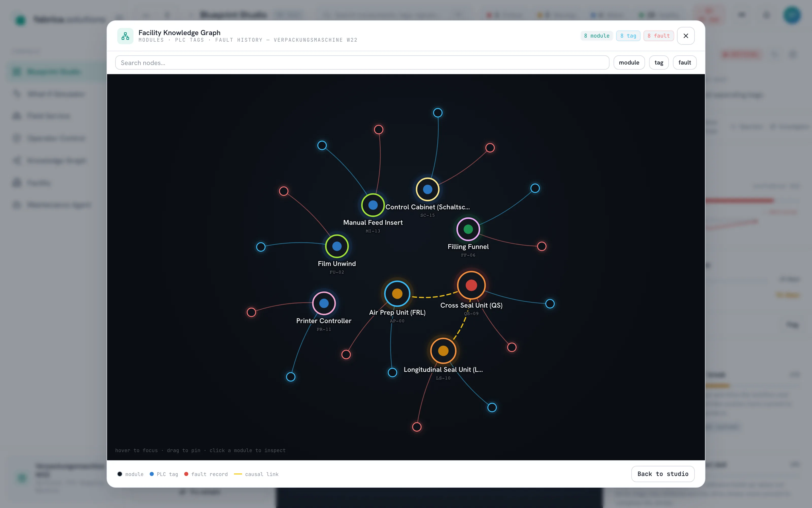Open the Cross Seal Unit (QS) node

coord(471,285)
